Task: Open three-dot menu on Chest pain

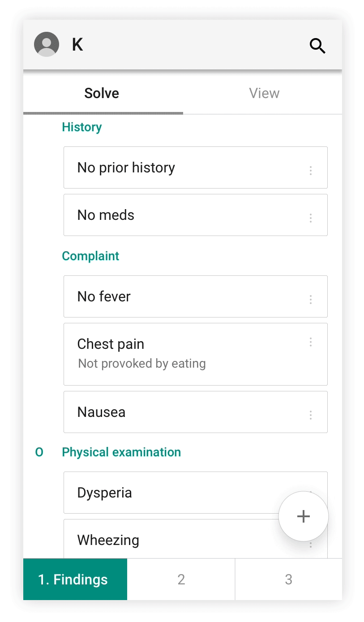Action: click(x=311, y=342)
